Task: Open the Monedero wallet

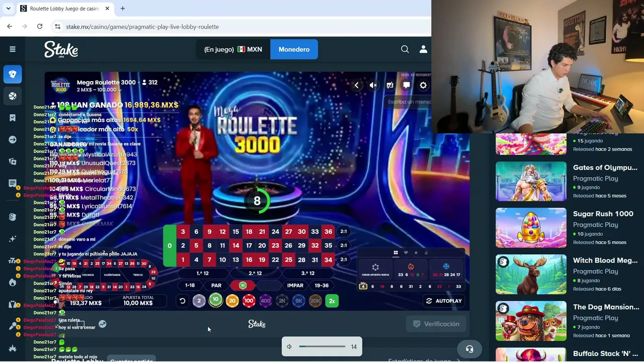Action: point(294,49)
